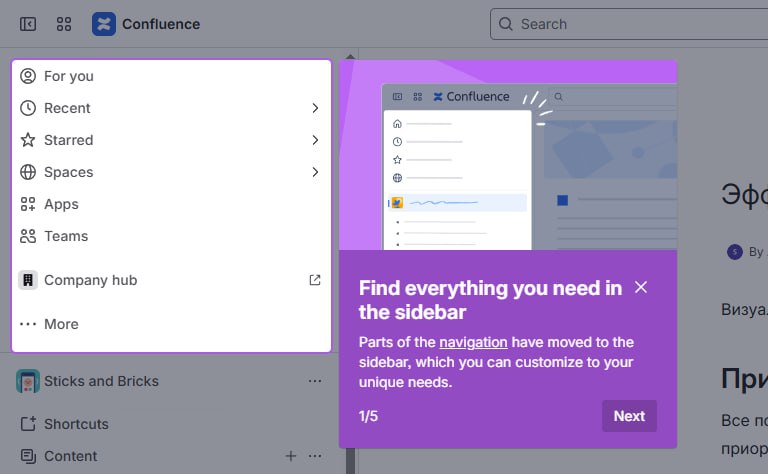The width and height of the screenshot is (768, 474).
Task: Click the Starred star icon
Action: coord(28,140)
